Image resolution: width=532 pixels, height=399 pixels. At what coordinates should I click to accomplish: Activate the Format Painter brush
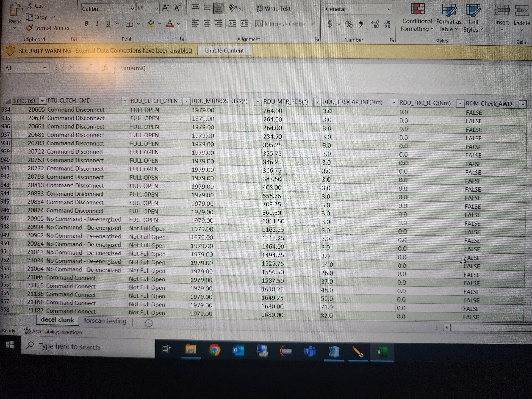(x=29, y=28)
